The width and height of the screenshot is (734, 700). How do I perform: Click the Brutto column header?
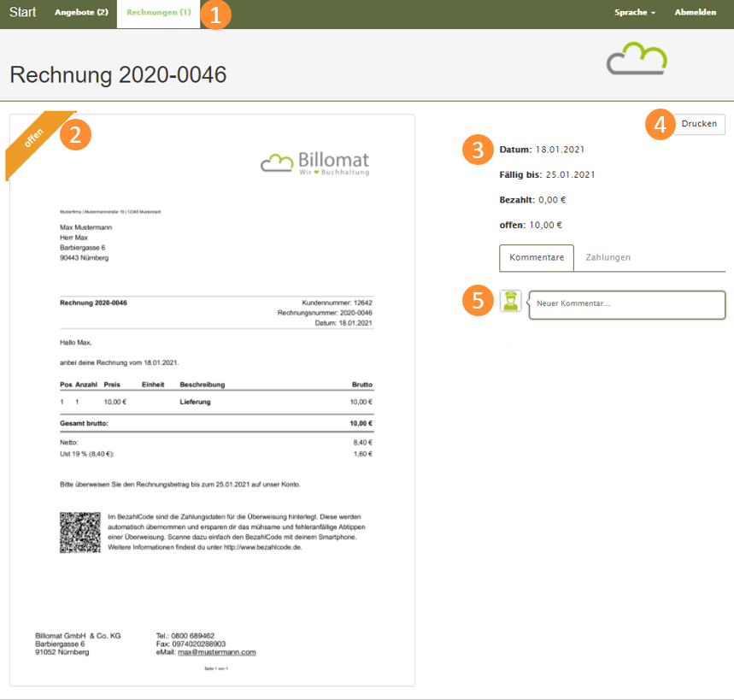tap(362, 385)
